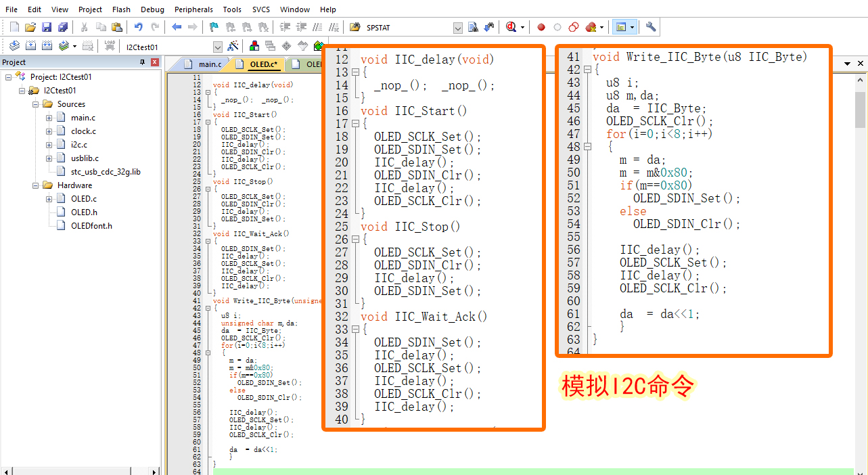The height and width of the screenshot is (475, 868).
Task: Open the batch build dropdown arrow
Action: [x=74, y=47]
